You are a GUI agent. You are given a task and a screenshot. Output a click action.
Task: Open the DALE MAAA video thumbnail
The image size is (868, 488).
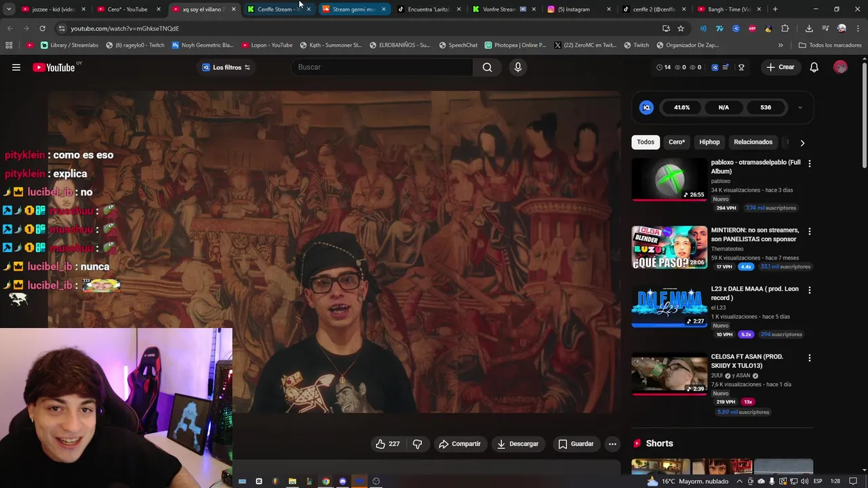[669, 306]
